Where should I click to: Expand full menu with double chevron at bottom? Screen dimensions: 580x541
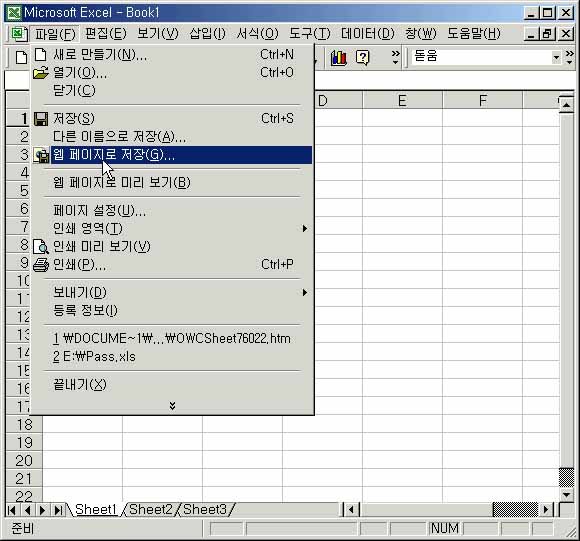[172, 406]
